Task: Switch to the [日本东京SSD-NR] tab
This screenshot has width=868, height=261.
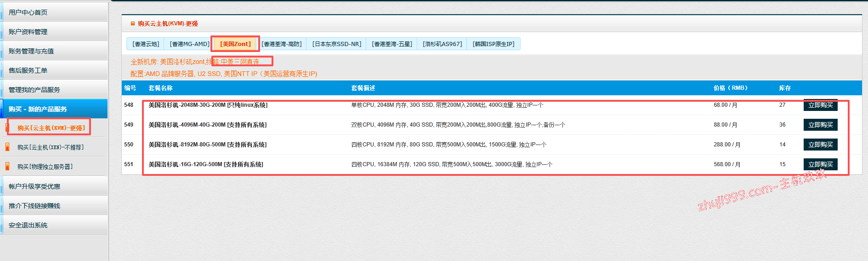Action: [337, 44]
